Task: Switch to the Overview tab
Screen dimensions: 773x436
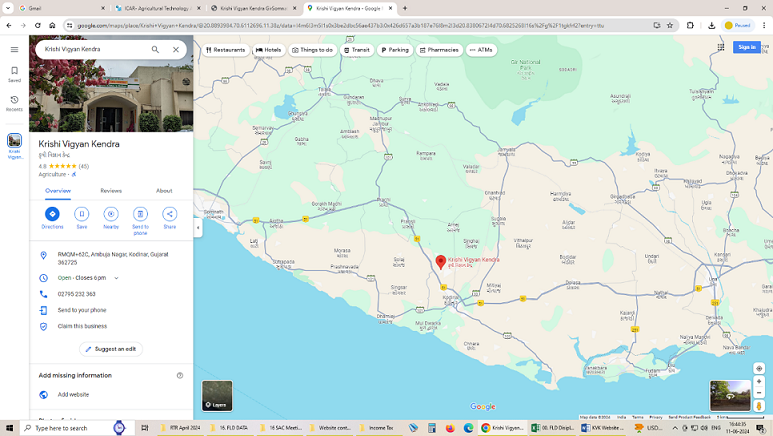Action: click(58, 191)
